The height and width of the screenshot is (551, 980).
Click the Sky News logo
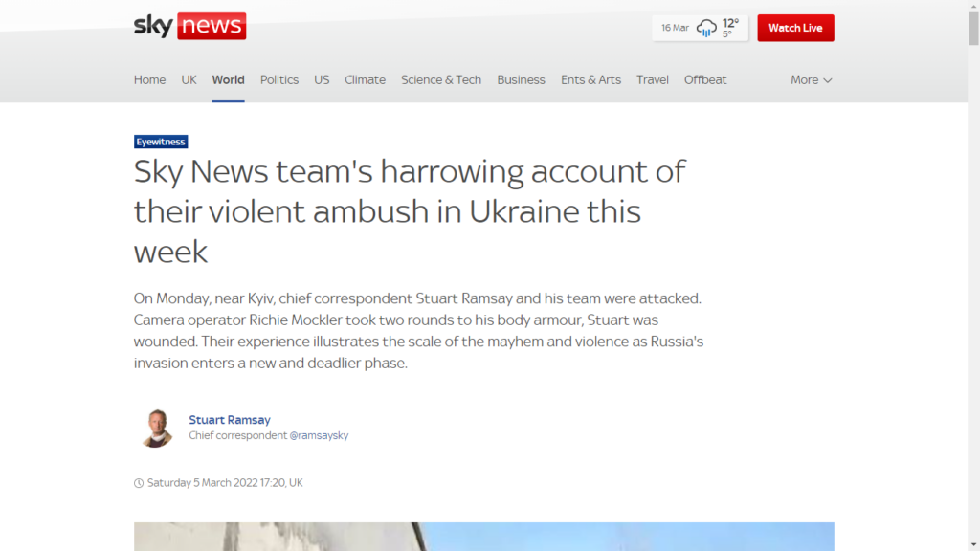coord(189,26)
